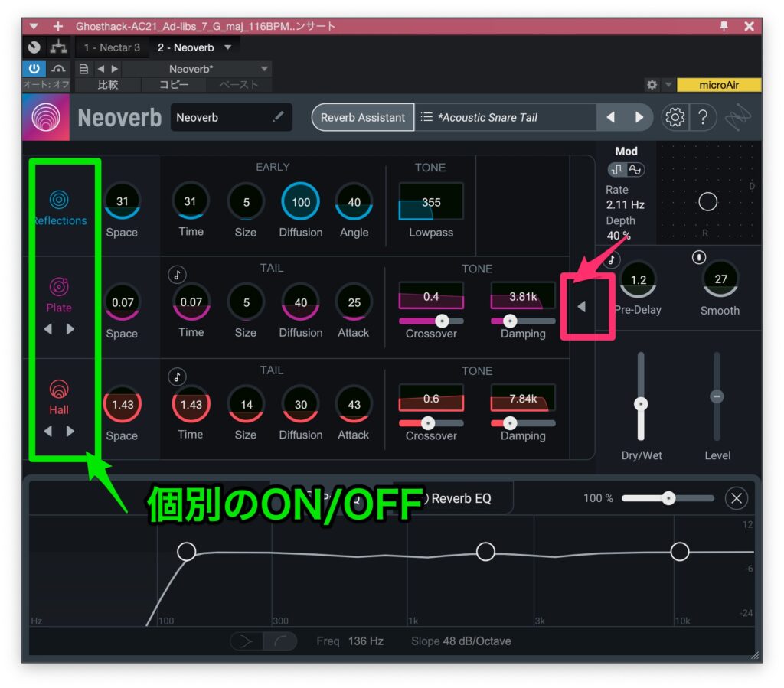Toggle the Reflections engine icon
Screen dimensions: 784x688
(x=59, y=200)
